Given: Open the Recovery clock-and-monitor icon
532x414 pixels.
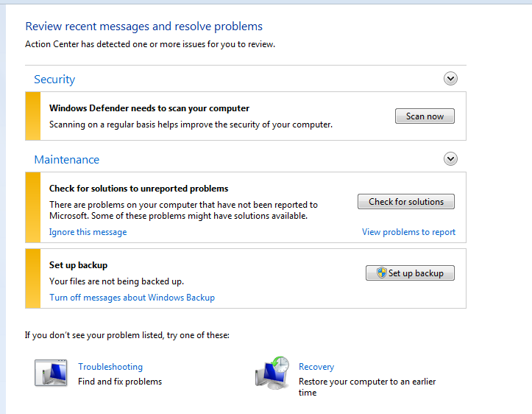Looking at the screenshot, I should coord(272,373).
